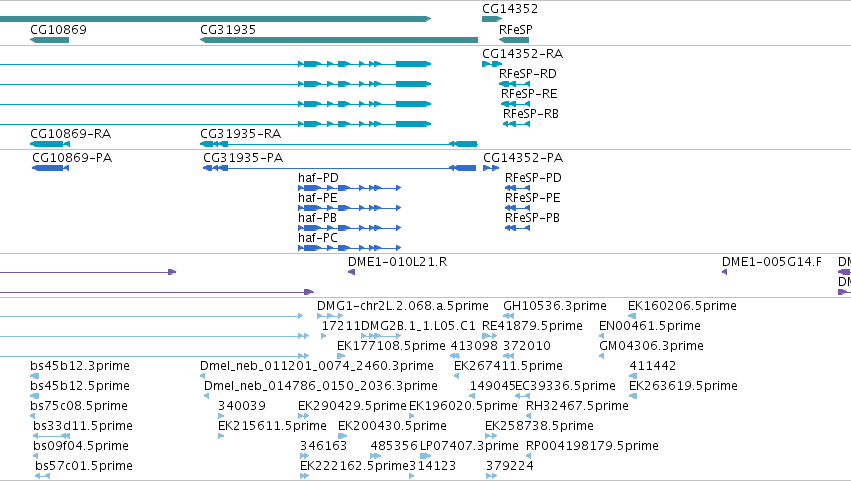
Task: Select feature 340039
Action: (220, 416)
